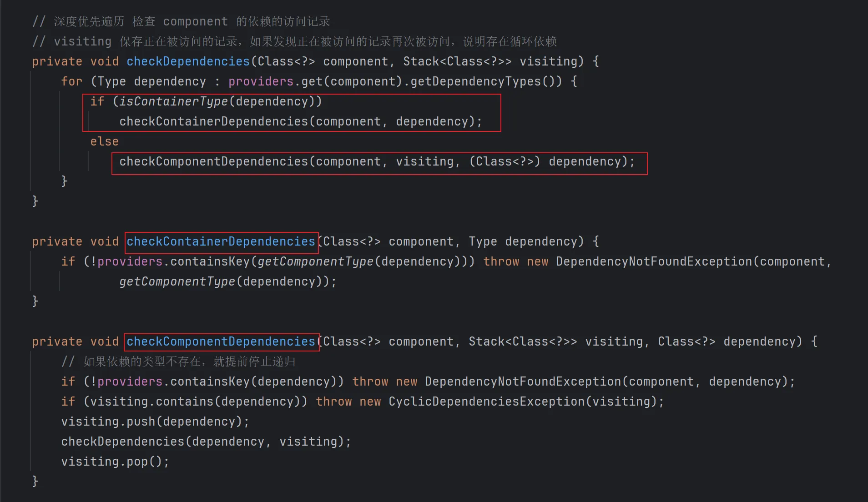Click the checkContainerDependencies call inside the for loop
This screenshot has height=502, width=868.
[x=213, y=121]
